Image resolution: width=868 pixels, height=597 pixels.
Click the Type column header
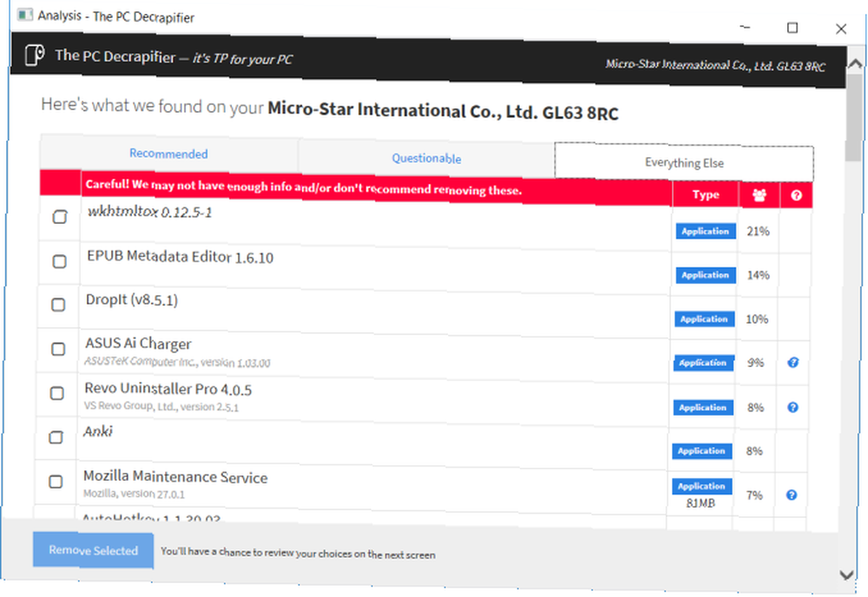706,194
